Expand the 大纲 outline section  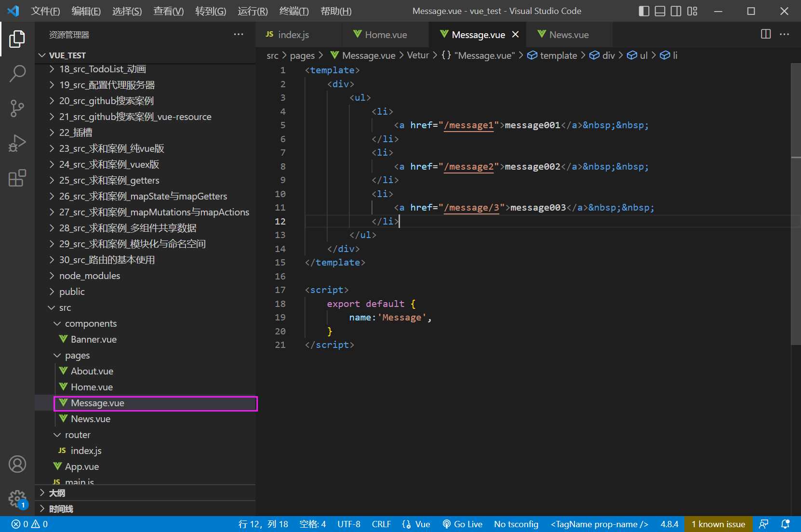pyautogui.click(x=145, y=493)
